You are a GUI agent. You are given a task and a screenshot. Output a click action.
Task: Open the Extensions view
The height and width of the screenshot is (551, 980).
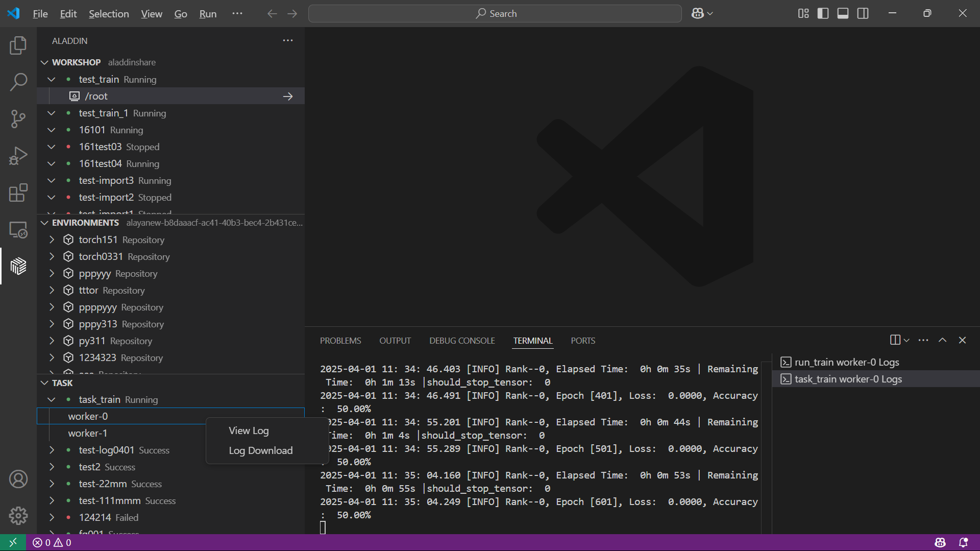[18, 193]
